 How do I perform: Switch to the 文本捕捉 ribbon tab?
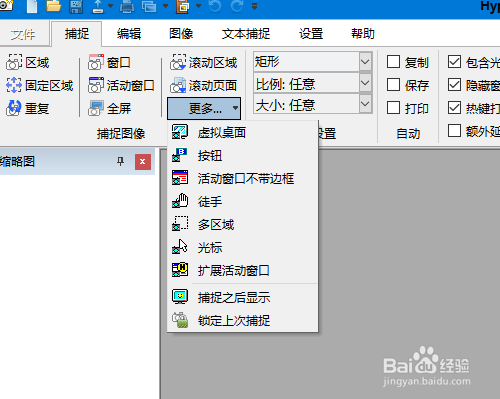pyautogui.click(x=246, y=34)
